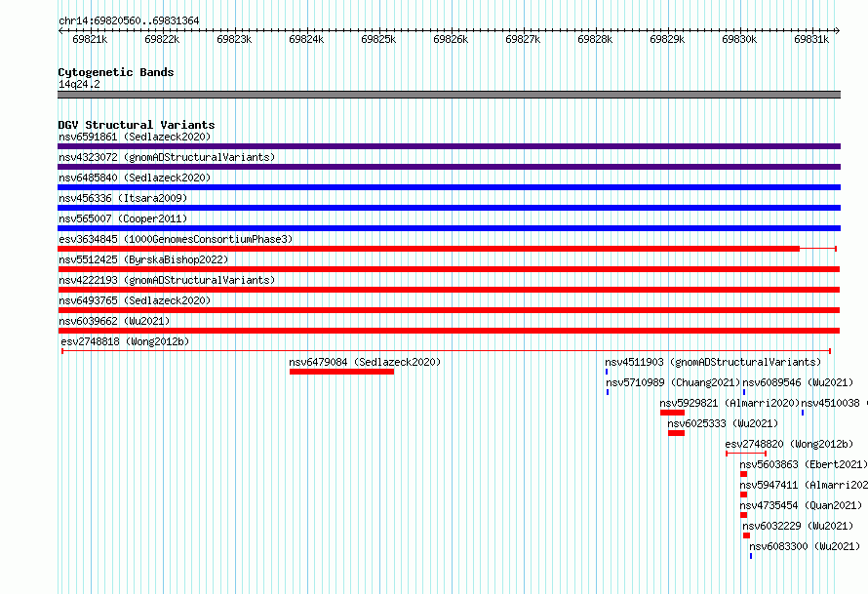Click the 69828k ruler tick label
The width and height of the screenshot is (868, 594).
pos(595,39)
